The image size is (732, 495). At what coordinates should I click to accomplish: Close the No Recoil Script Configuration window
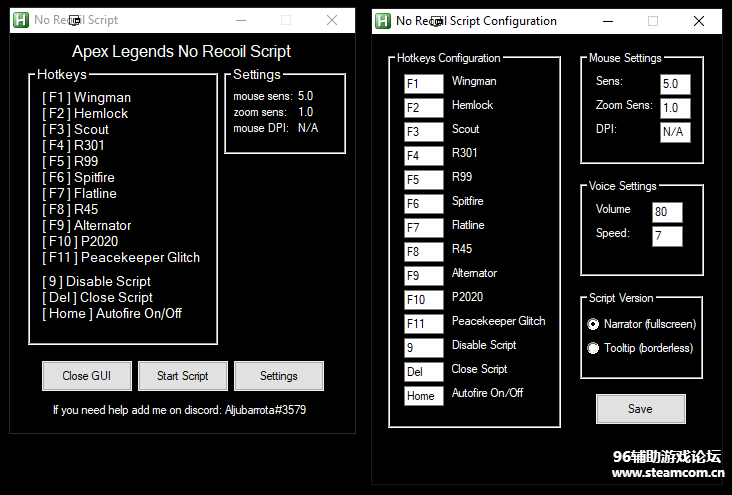point(699,21)
